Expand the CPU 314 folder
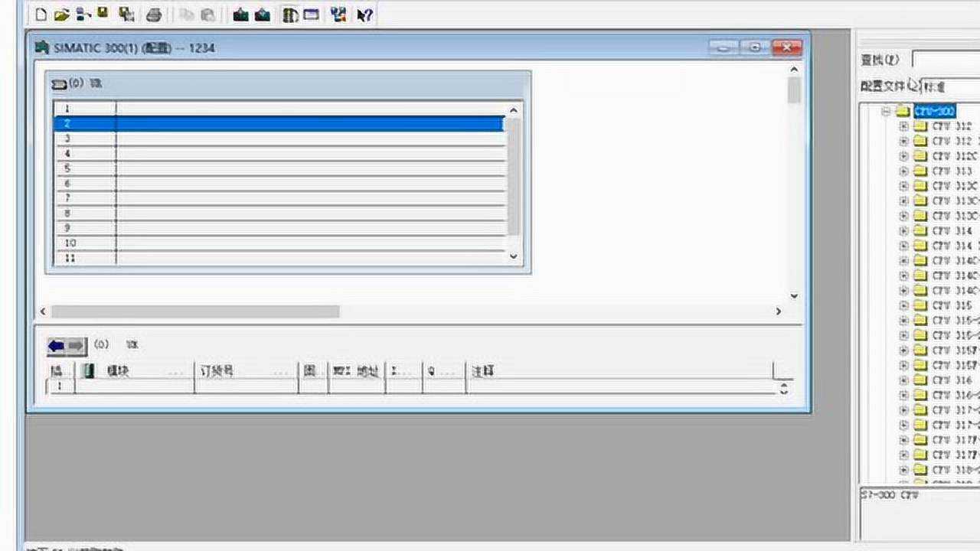 [x=903, y=231]
